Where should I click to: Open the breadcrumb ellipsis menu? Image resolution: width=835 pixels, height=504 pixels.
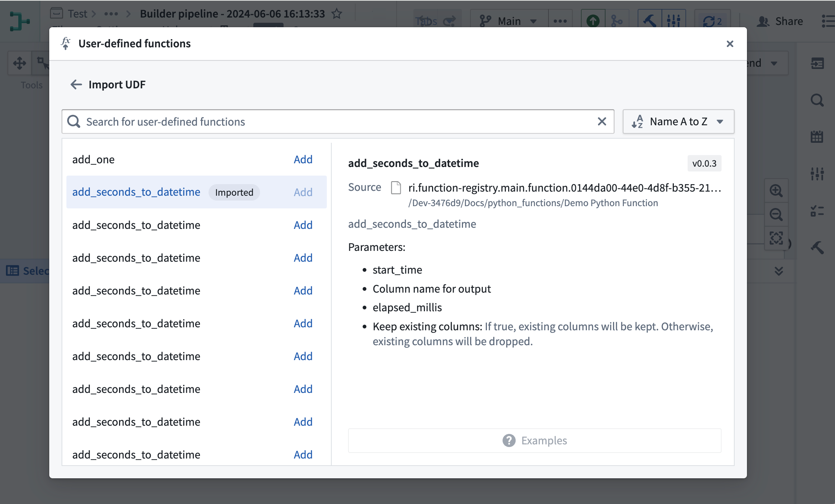point(111,14)
